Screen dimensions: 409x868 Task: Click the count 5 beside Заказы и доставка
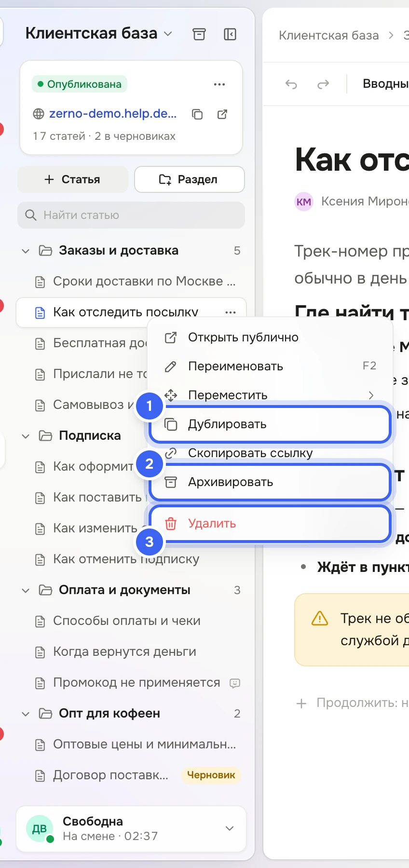tap(237, 251)
